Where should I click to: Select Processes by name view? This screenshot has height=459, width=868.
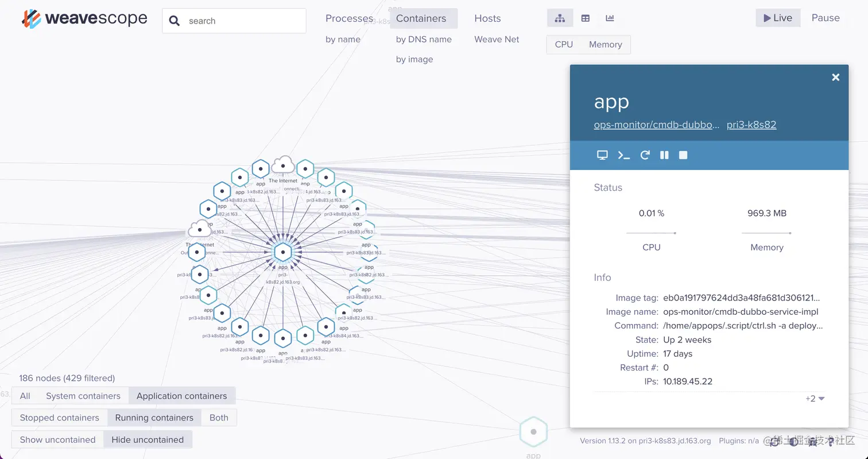343,39
